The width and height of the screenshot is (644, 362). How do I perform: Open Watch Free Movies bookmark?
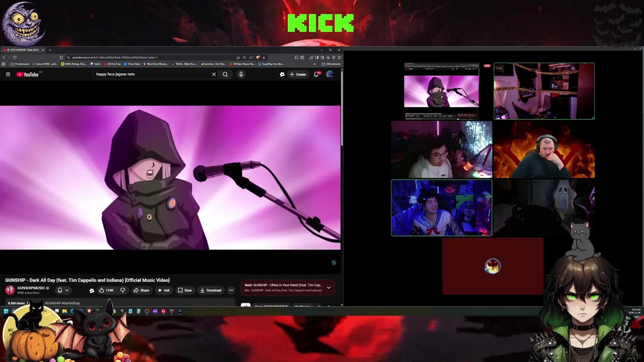[156, 64]
